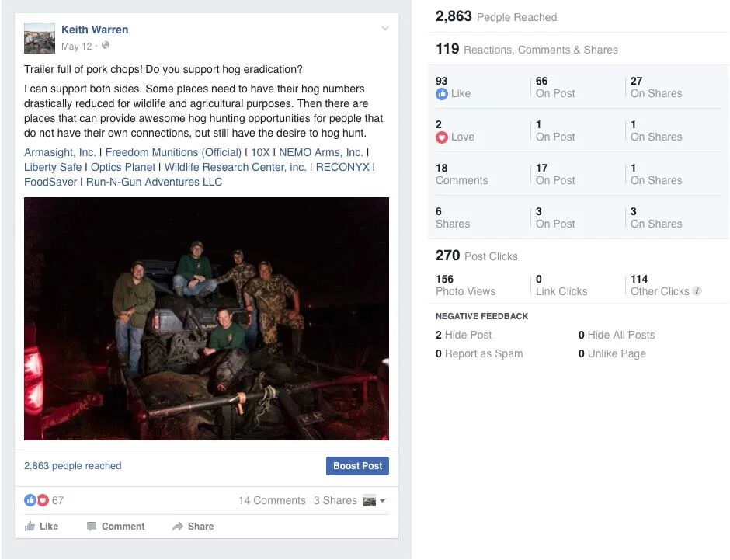This screenshot has height=560, width=730.
Task: Select 119 Reactions, Comments & Shares heading
Action: point(527,50)
